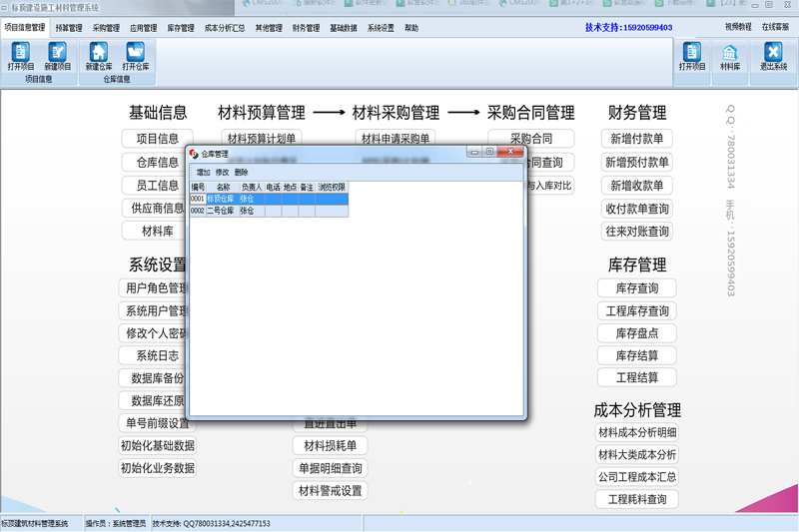The height and width of the screenshot is (532, 799).
Task: Click the 初始化基础数据 button
Action: tap(158, 445)
